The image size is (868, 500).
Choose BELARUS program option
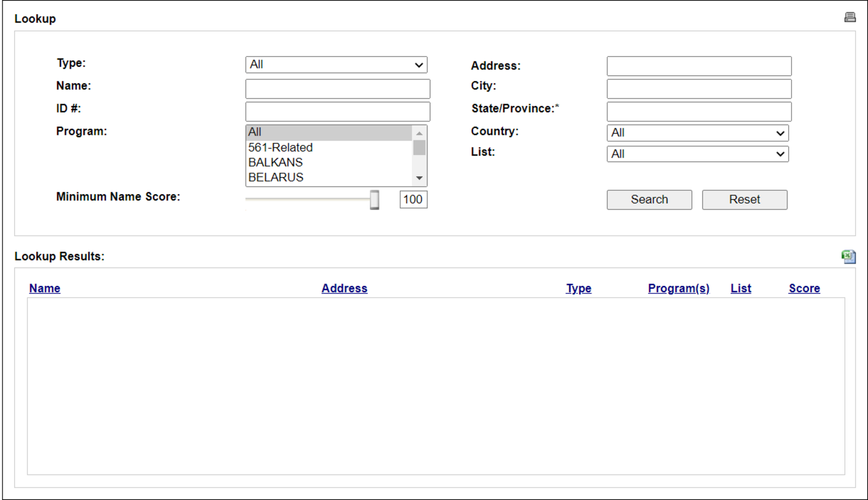pyautogui.click(x=329, y=177)
